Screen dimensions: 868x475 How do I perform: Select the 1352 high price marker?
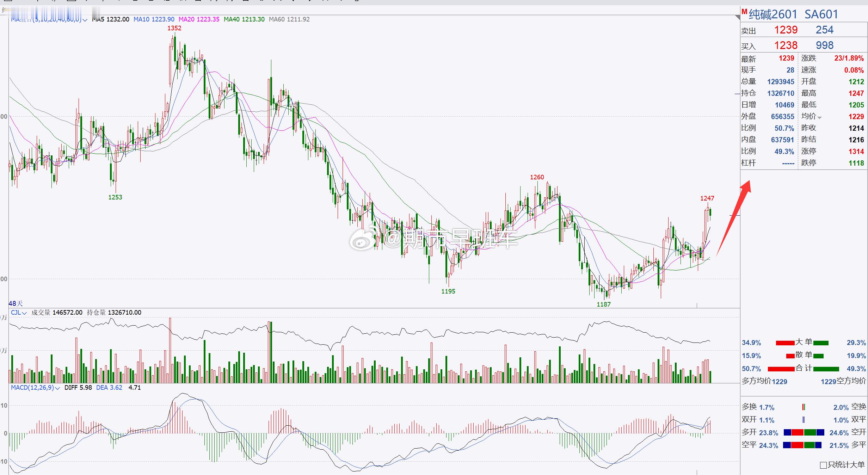(x=174, y=28)
